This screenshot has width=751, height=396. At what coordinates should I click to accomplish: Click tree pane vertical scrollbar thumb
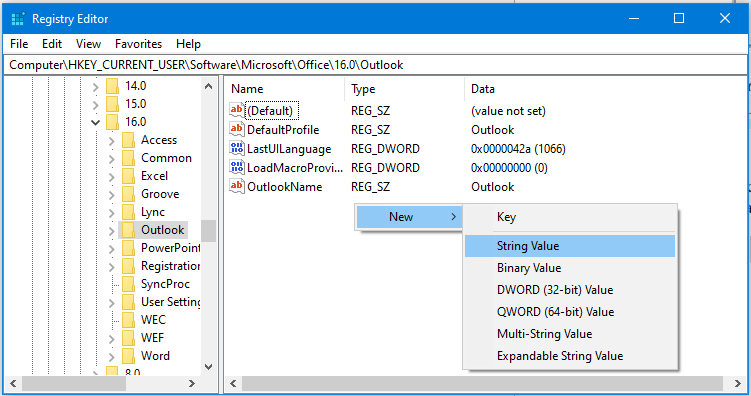(x=208, y=231)
